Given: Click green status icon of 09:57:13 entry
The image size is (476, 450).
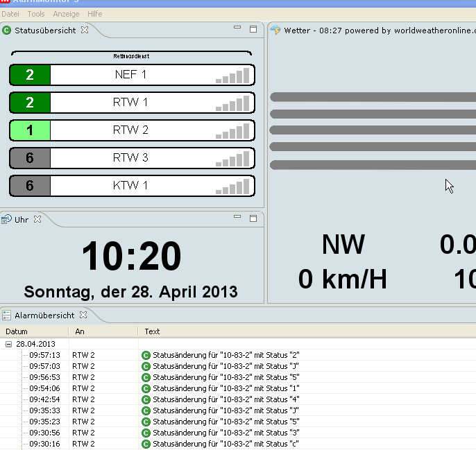Looking at the screenshot, I should pos(146,355).
